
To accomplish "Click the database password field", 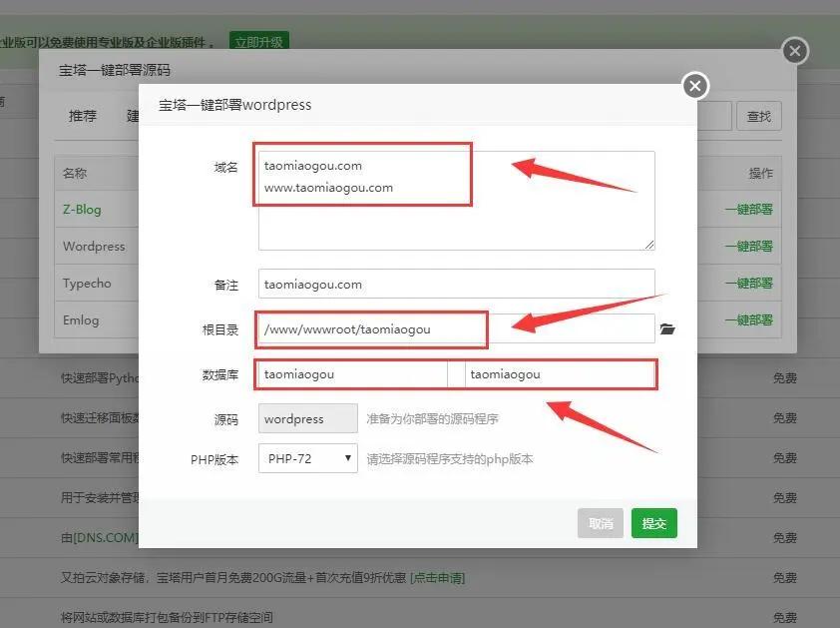I will [x=560, y=374].
